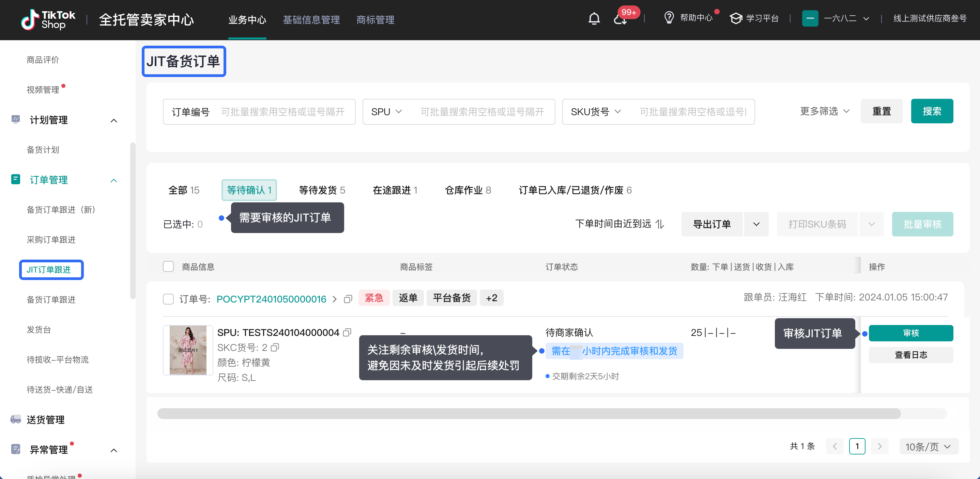The width and height of the screenshot is (980, 479).
Task: Click the SKU货号 search input field
Action: 693,111
